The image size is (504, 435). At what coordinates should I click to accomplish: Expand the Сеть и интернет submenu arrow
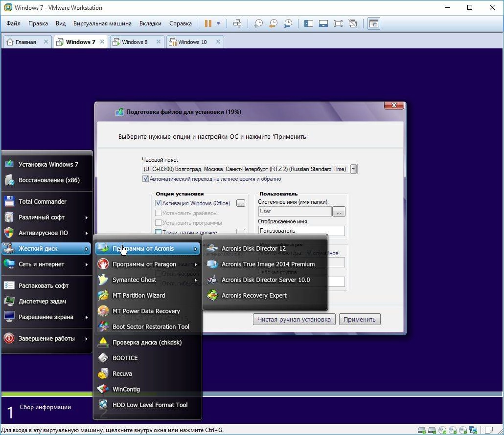[87, 264]
